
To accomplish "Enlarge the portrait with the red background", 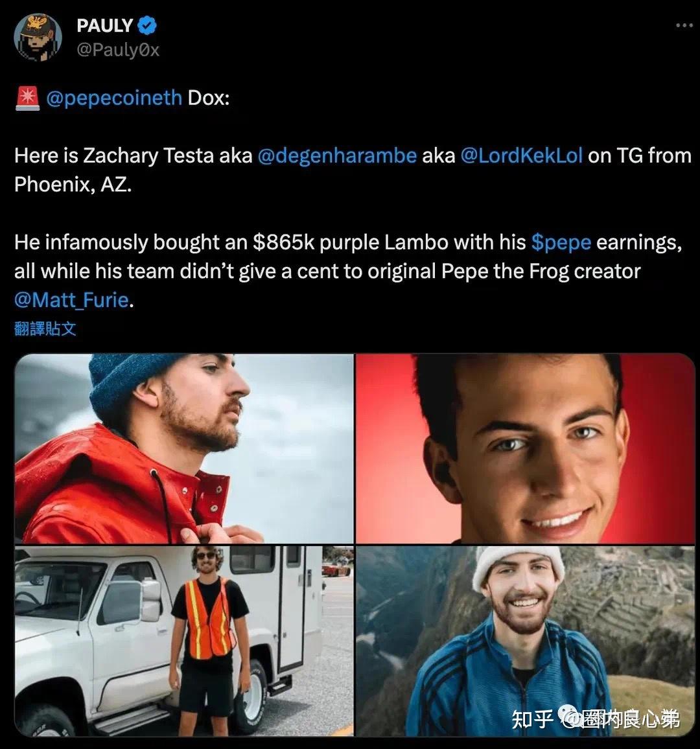I will pyautogui.click(x=525, y=448).
